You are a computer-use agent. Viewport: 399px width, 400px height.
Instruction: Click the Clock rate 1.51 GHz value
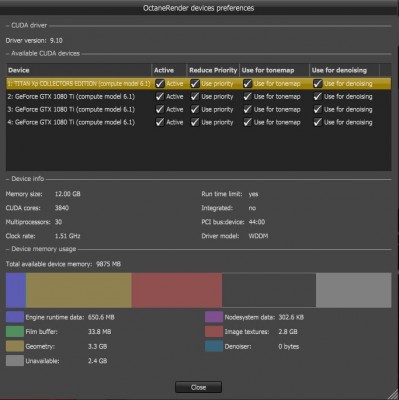tap(67, 236)
